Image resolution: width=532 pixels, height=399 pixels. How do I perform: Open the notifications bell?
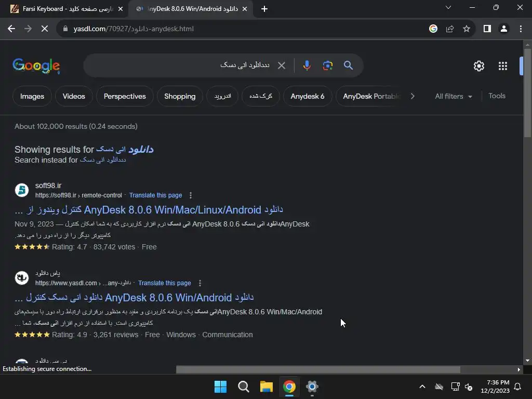click(x=517, y=387)
